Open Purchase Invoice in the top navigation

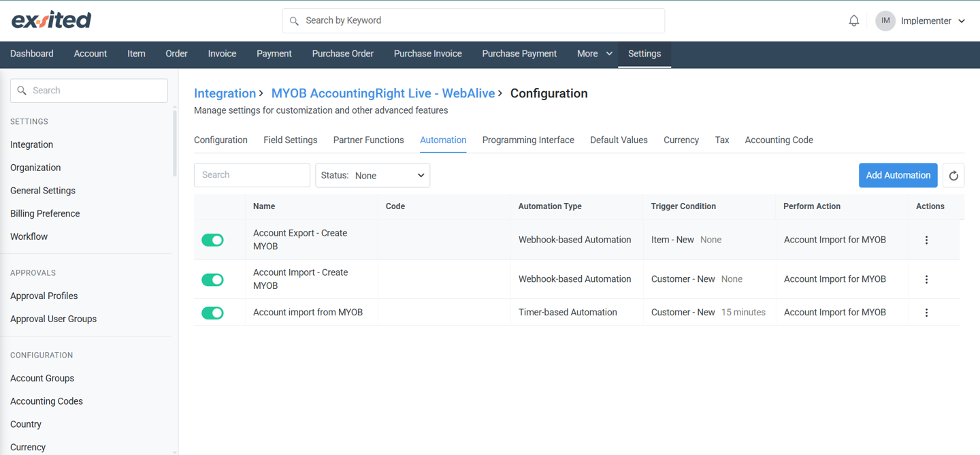pyautogui.click(x=428, y=54)
